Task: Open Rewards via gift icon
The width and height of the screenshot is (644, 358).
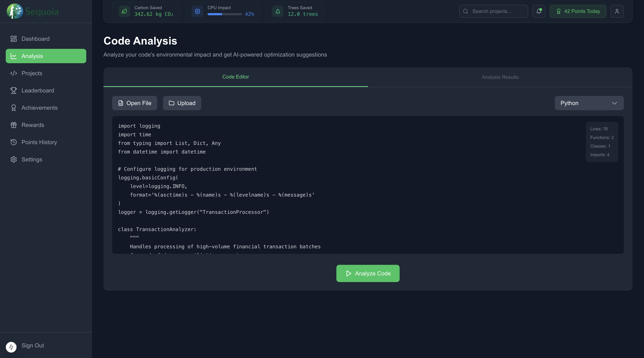Action: click(13, 125)
